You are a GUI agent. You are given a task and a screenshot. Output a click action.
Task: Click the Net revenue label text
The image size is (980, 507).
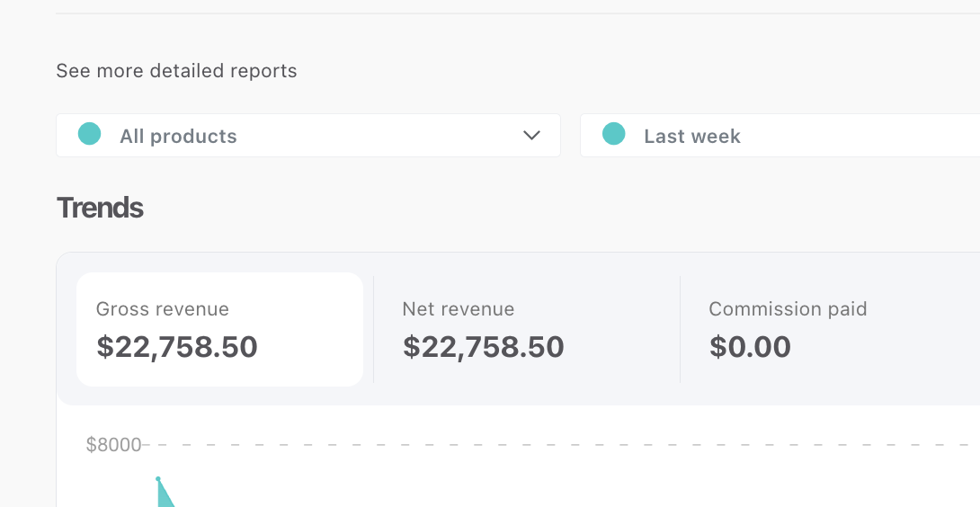click(459, 309)
